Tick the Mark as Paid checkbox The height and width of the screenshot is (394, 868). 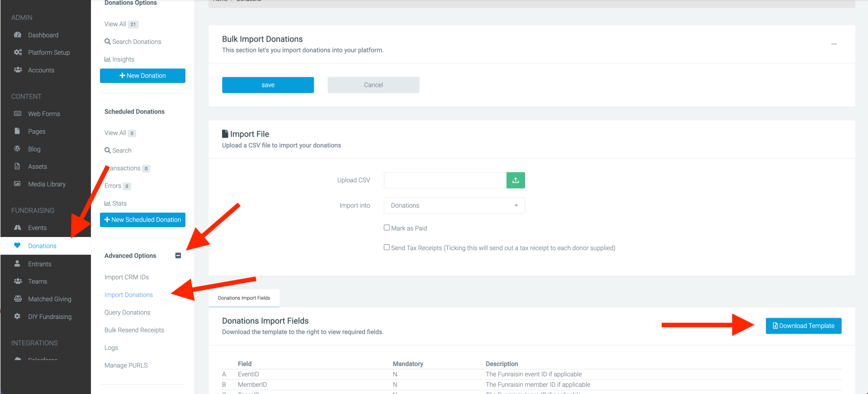(387, 228)
